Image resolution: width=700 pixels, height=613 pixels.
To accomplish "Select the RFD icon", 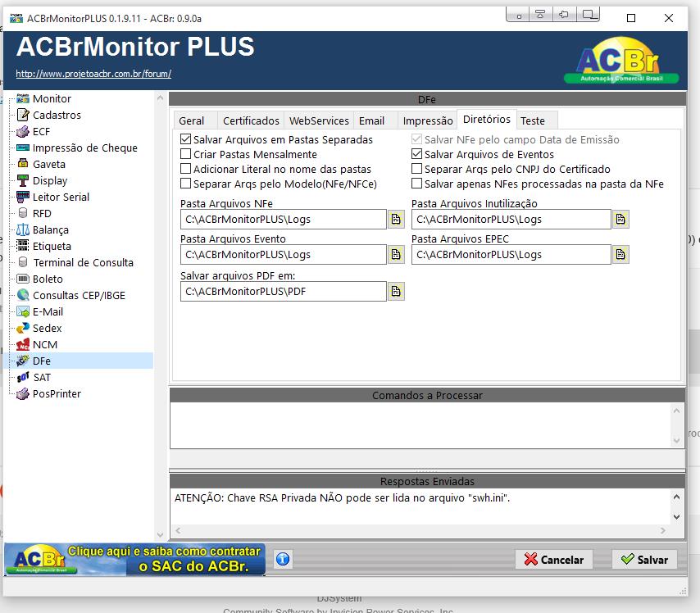I will 23,213.
